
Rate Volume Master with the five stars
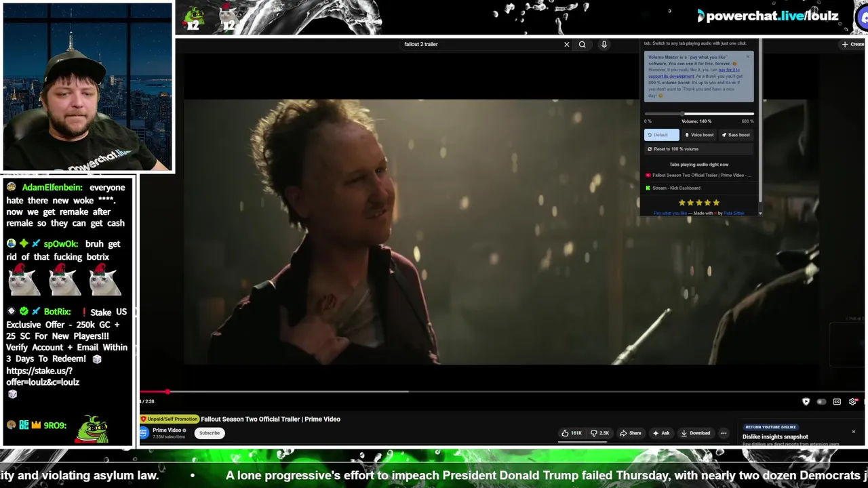coord(699,203)
